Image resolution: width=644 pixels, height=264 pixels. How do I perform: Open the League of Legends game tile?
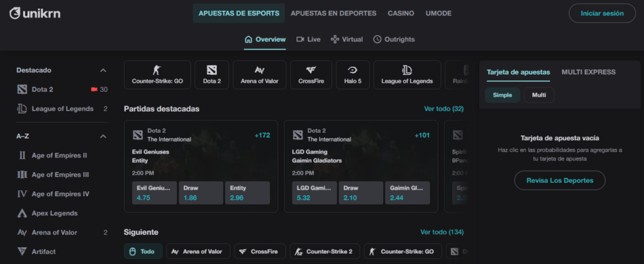(407, 75)
